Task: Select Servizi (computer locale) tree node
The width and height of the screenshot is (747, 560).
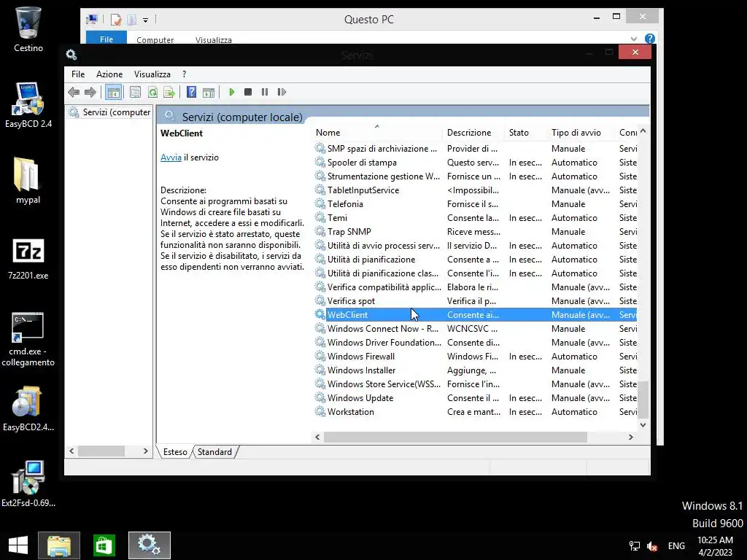Action: [110, 112]
